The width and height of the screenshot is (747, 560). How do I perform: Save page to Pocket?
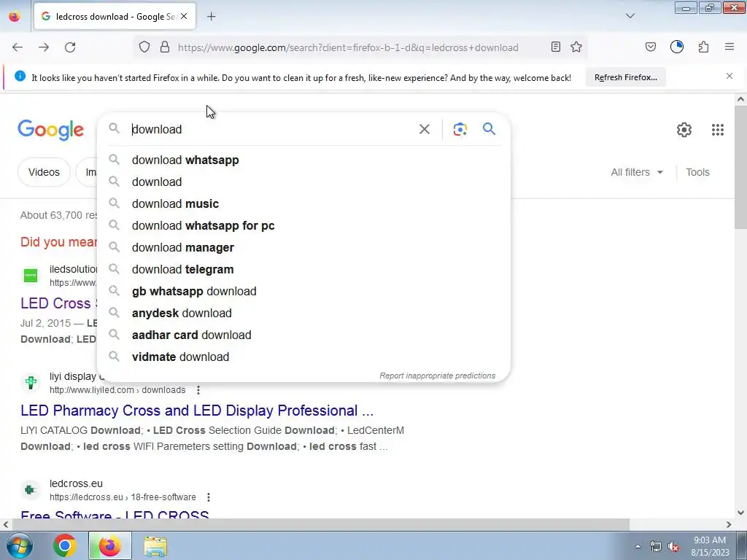650,47
